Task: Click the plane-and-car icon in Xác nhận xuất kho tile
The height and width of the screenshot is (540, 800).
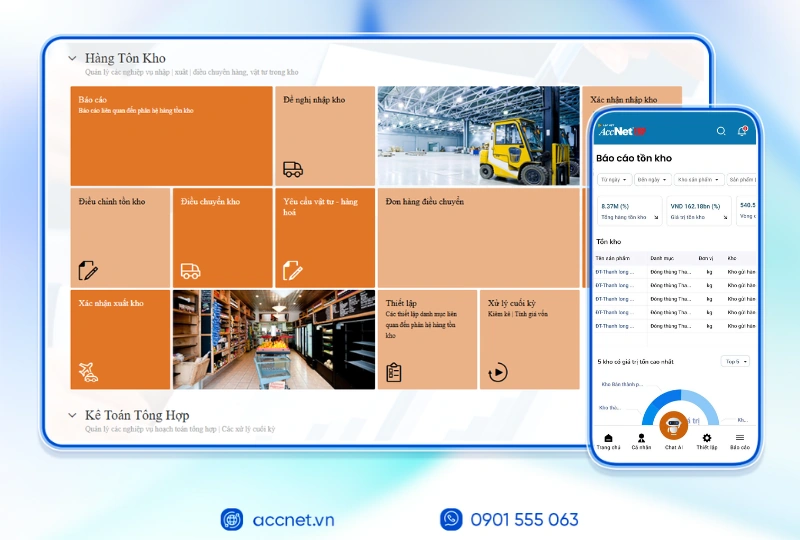Action: coord(88,372)
